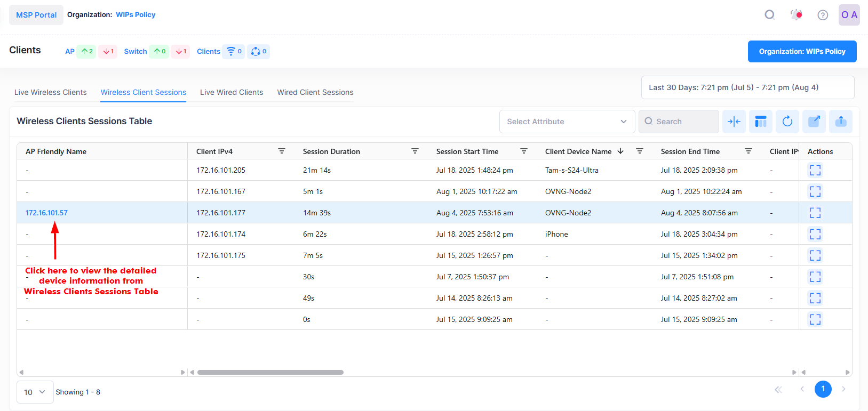Open notifications bell in the top bar
Image resolution: width=868 pixels, height=411 pixels.
click(796, 15)
